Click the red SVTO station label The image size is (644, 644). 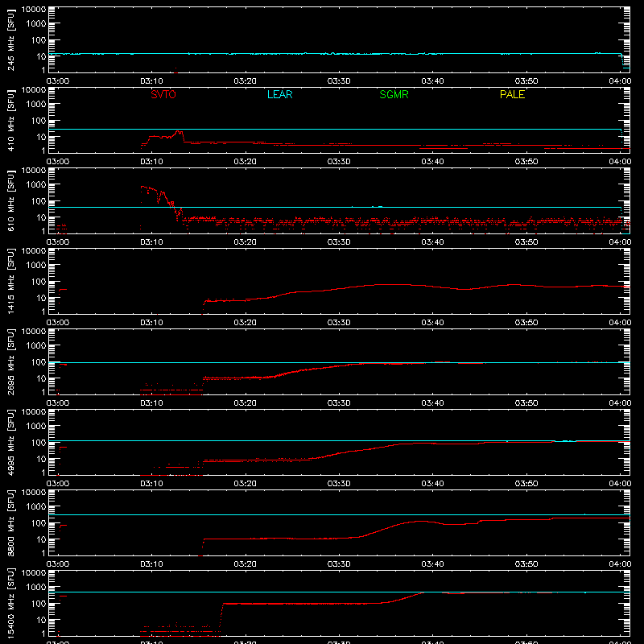[x=163, y=94]
